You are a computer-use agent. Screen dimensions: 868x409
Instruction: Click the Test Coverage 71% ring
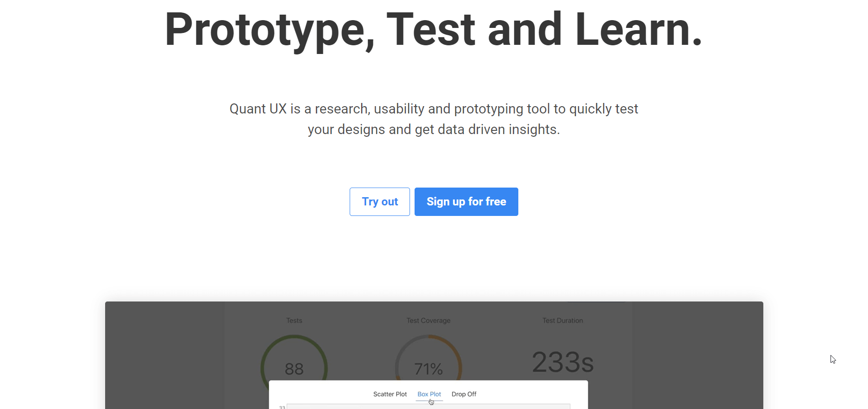[428, 361]
